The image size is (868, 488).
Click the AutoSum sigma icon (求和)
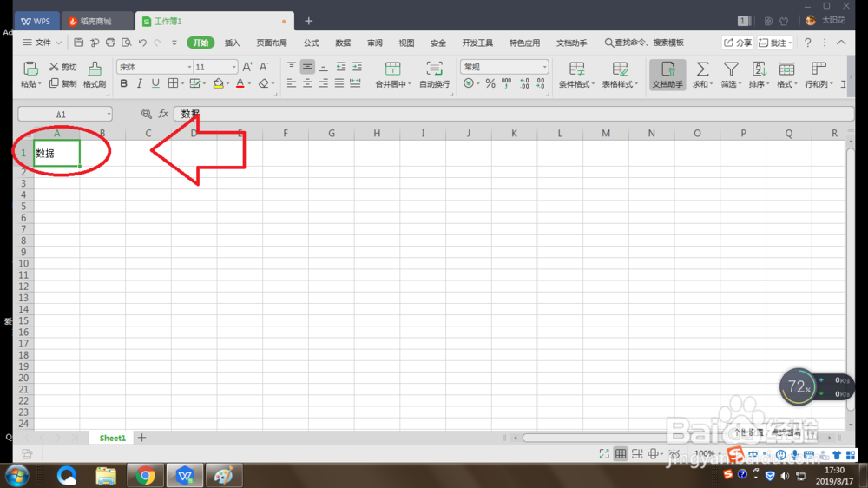click(702, 69)
